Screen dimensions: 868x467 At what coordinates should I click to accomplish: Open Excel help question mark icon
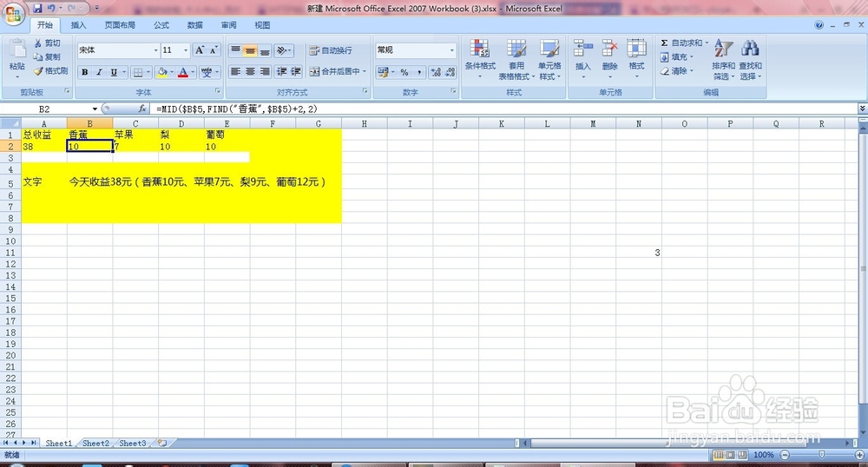[819, 25]
